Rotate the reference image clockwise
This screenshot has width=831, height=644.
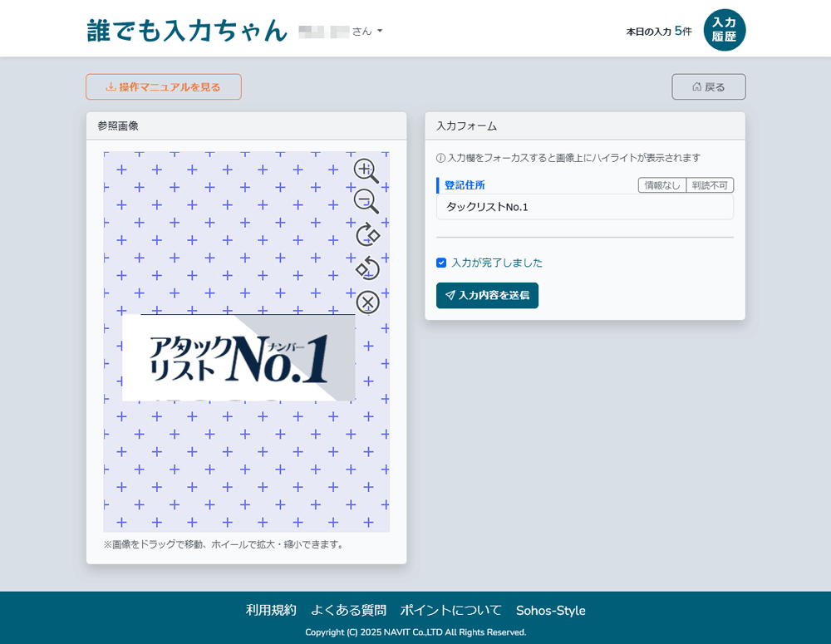click(367, 234)
